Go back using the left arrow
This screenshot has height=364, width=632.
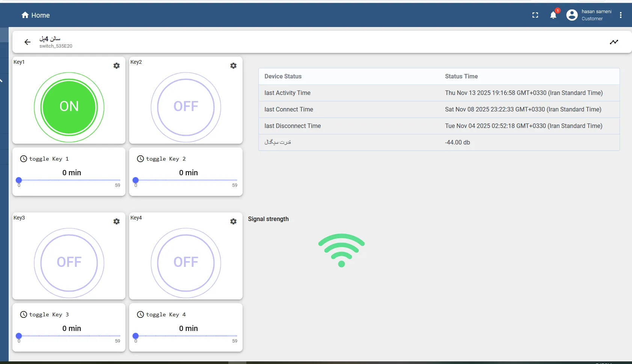coord(27,42)
